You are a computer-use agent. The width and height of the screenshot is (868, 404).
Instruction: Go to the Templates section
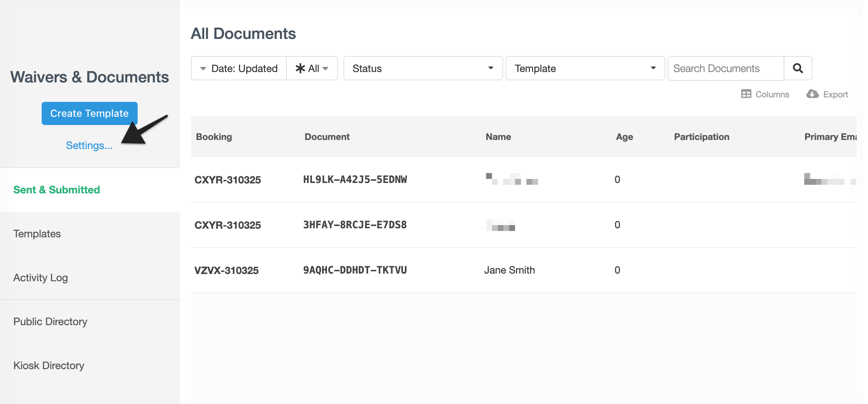point(37,234)
